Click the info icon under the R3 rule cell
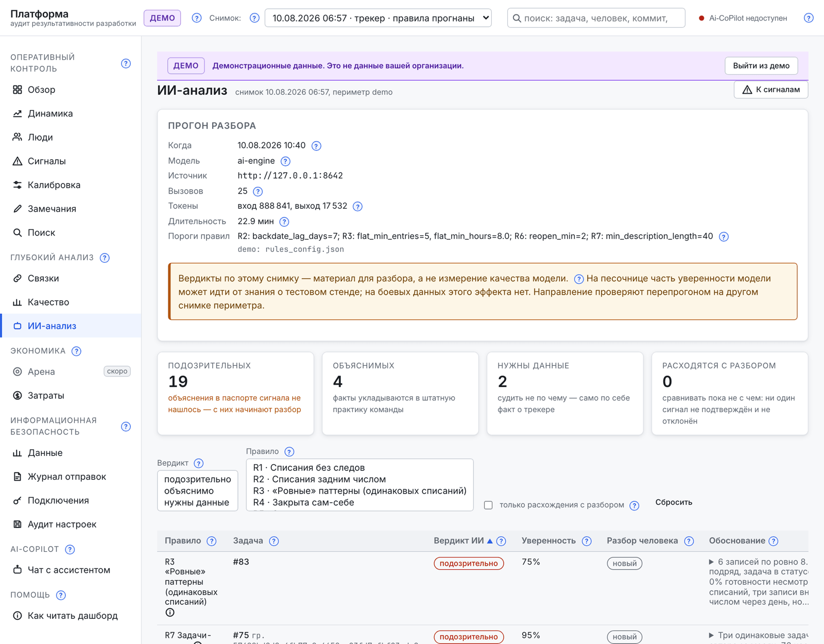 [170, 613]
